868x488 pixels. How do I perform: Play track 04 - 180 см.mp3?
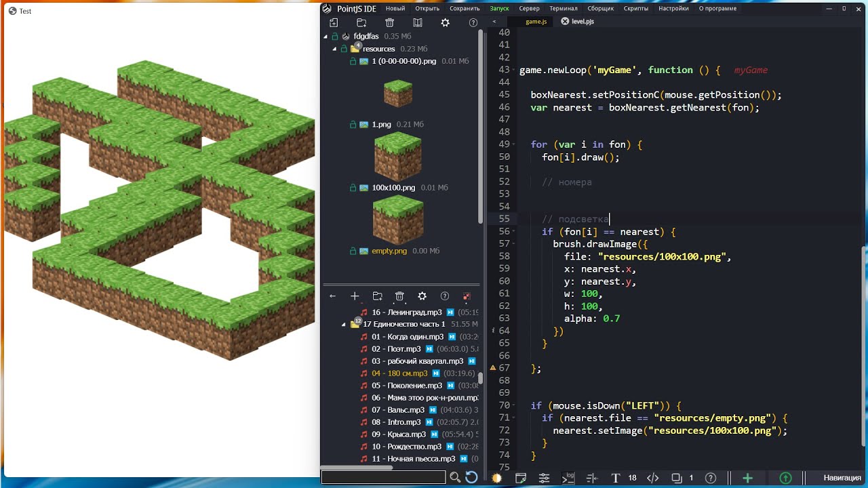(436, 373)
